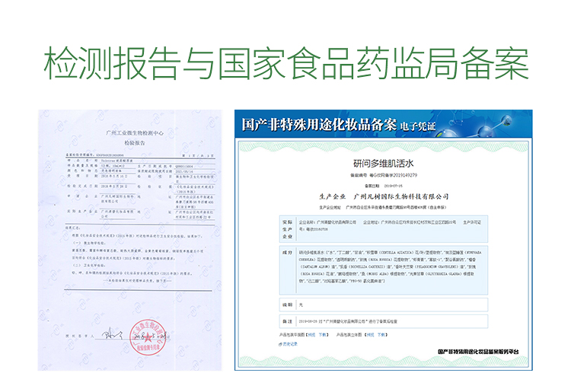The image size is (571, 392).
Task: Click download link for 产品包装平面图
Action: click(x=323, y=335)
